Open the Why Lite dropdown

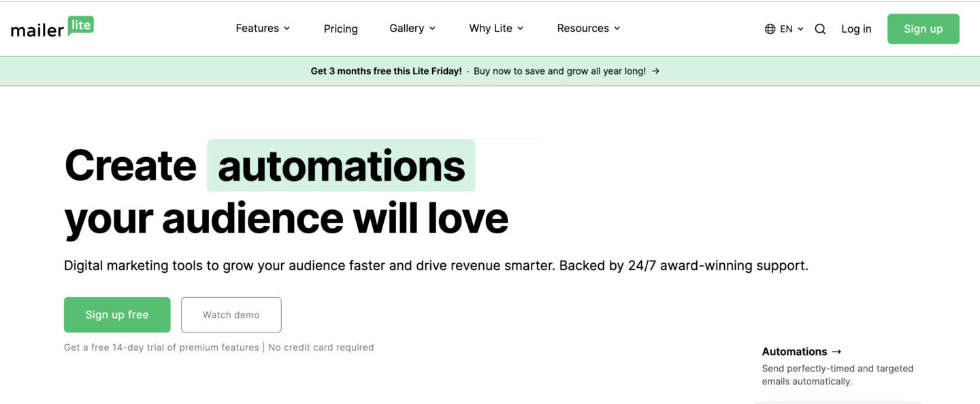(x=495, y=28)
